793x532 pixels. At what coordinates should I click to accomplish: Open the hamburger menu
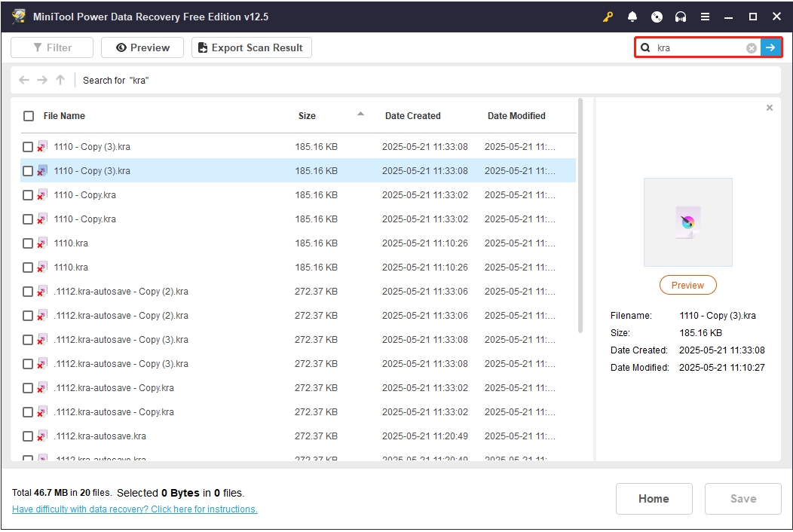[706, 17]
